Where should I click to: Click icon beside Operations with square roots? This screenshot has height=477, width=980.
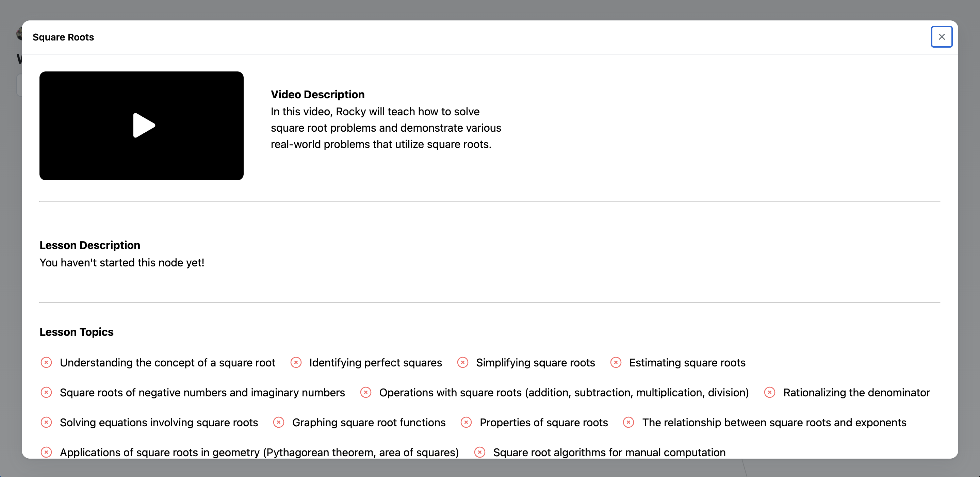coord(365,392)
